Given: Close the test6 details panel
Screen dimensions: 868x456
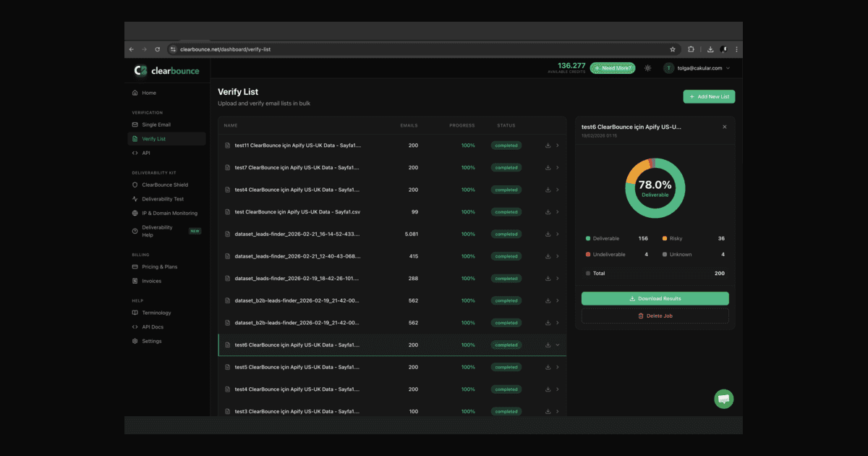Looking at the screenshot, I should click(725, 127).
